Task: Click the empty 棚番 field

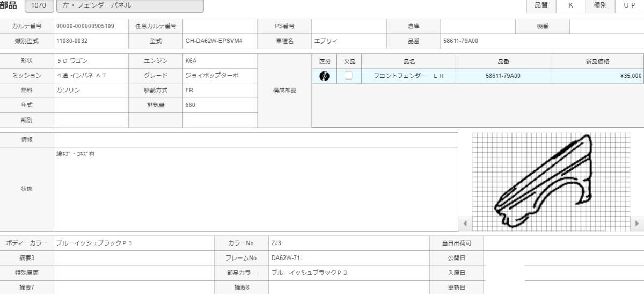Action: click(x=606, y=26)
